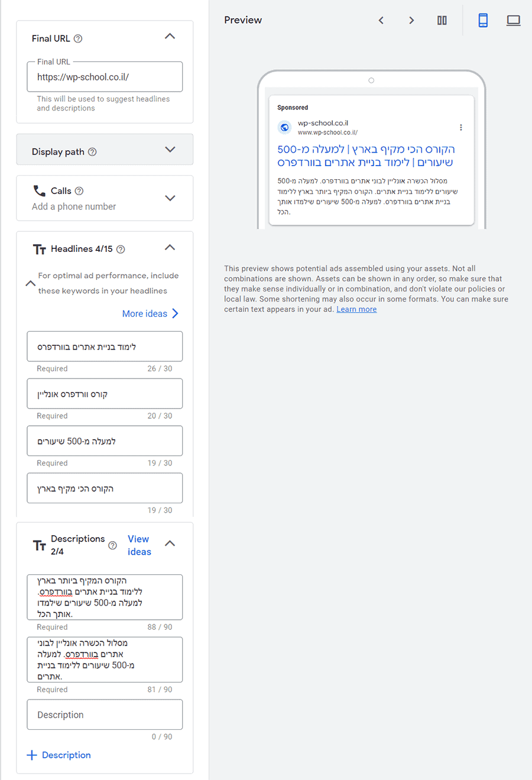Collapse the Final URL section
Viewport: 532px width, 780px height.
(170, 37)
